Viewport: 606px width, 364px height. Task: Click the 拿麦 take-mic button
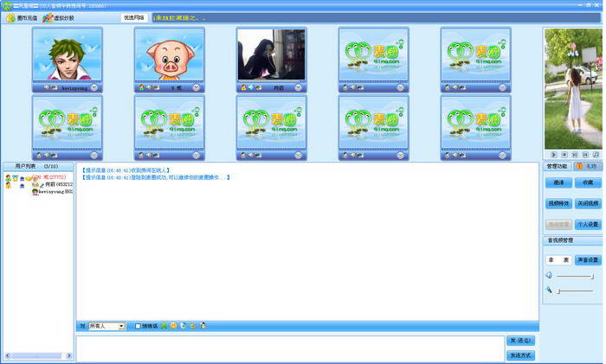pyautogui.click(x=558, y=260)
